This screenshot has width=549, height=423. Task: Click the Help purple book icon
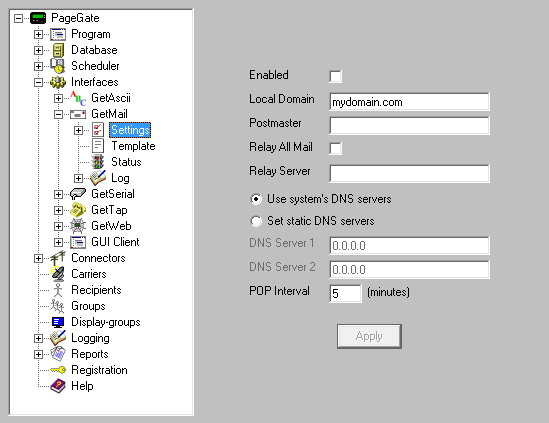(58, 386)
